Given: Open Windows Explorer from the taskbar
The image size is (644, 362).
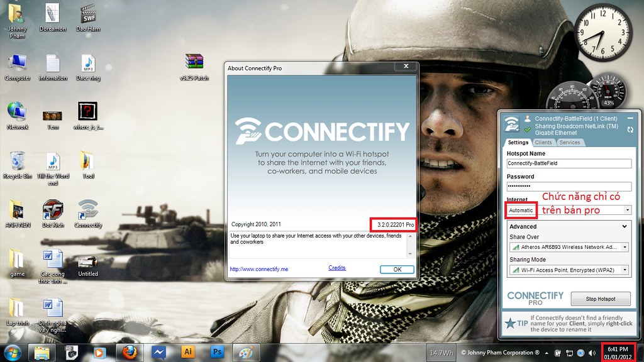Looking at the screenshot, I should 42,352.
